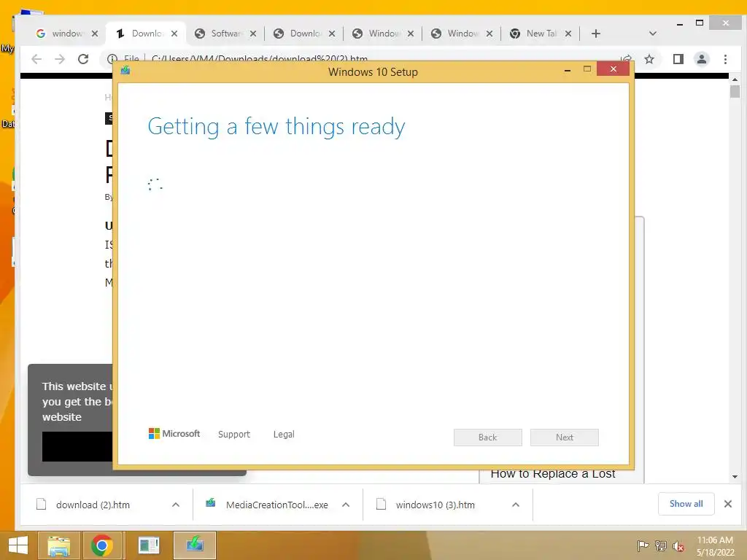
Task: Click the Back button in Setup
Action: pos(488,437)
